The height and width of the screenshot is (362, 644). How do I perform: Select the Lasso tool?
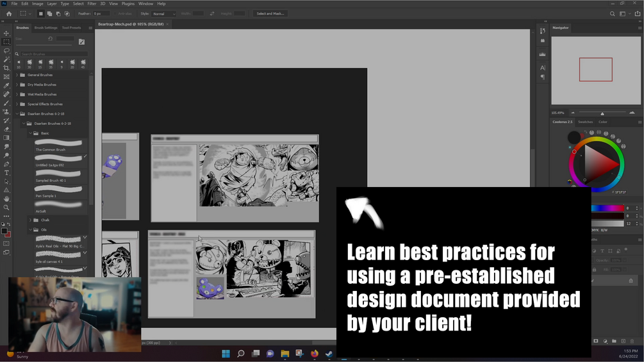pyautogui.click(x=6, y=51)
